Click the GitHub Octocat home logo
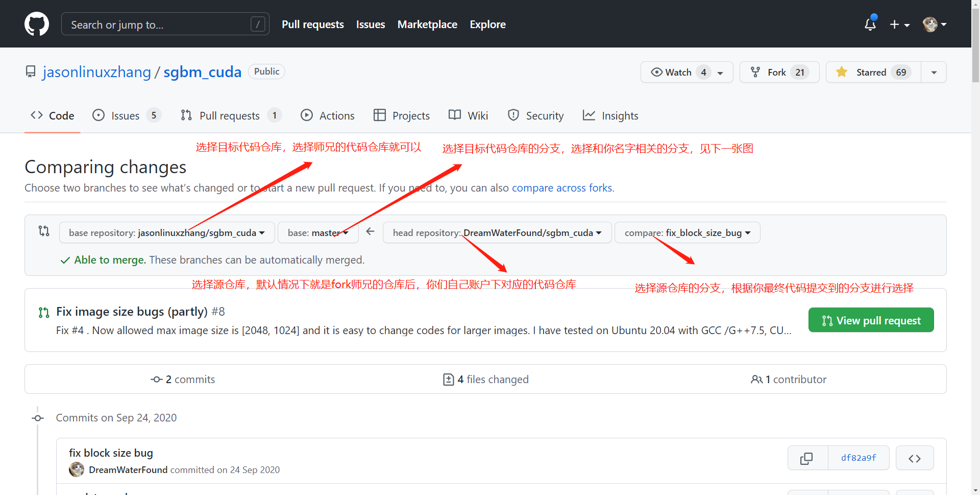The height and width of the screenshot is (495, 980). pyautogui.click(x=37, y=24)
